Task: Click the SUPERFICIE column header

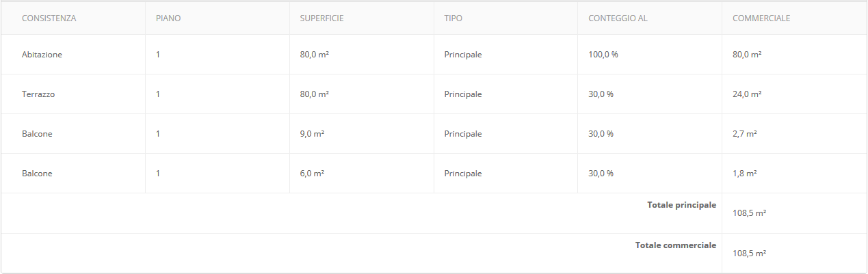Action: 321,18
